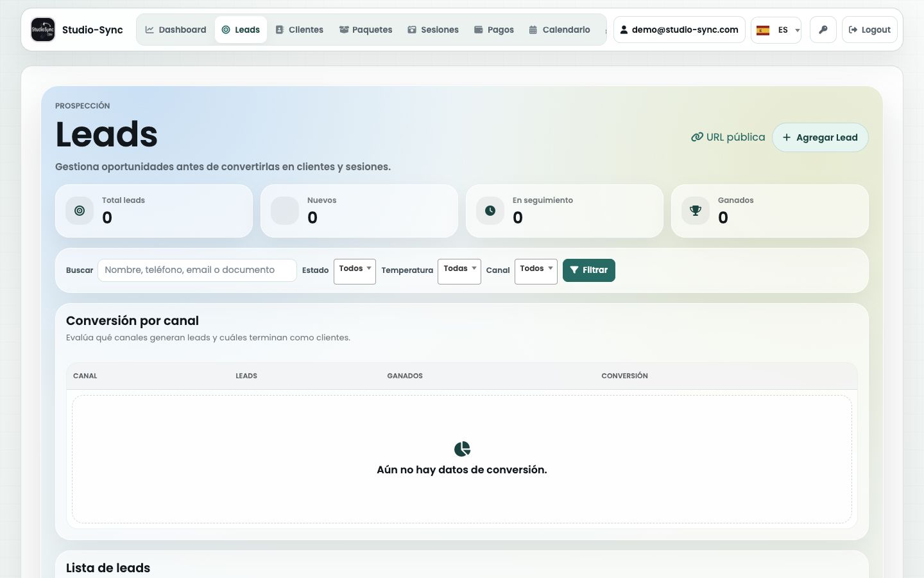Click the Studio-Sync logo icon
Viewport: 924px width, 578px height.
pos(43,30)
